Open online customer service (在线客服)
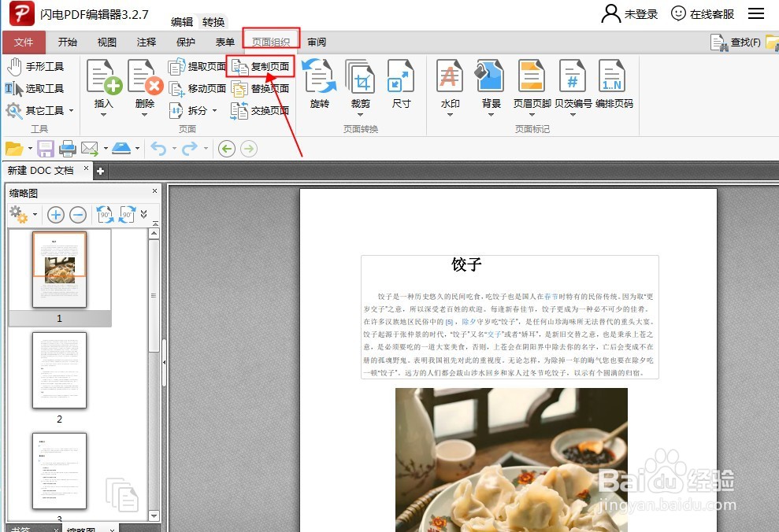Image resolution: width=779 pixels, height=532 pixels. (702, 14)
